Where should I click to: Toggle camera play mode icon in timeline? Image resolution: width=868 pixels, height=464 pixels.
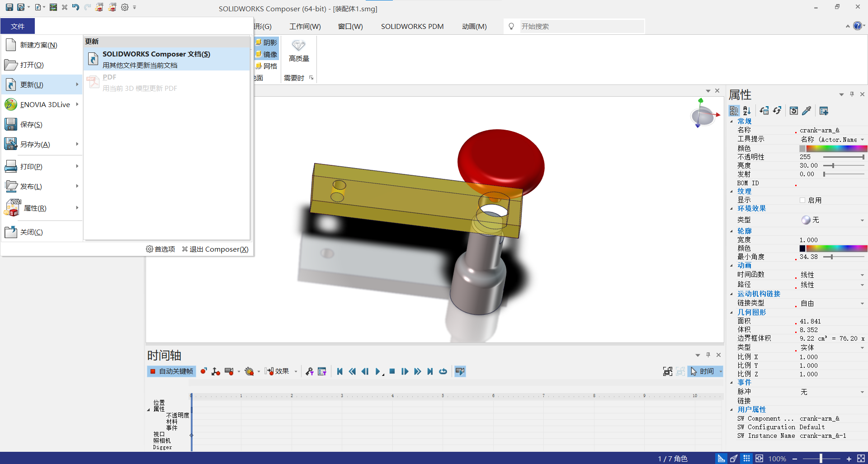(x=460, y=371)
